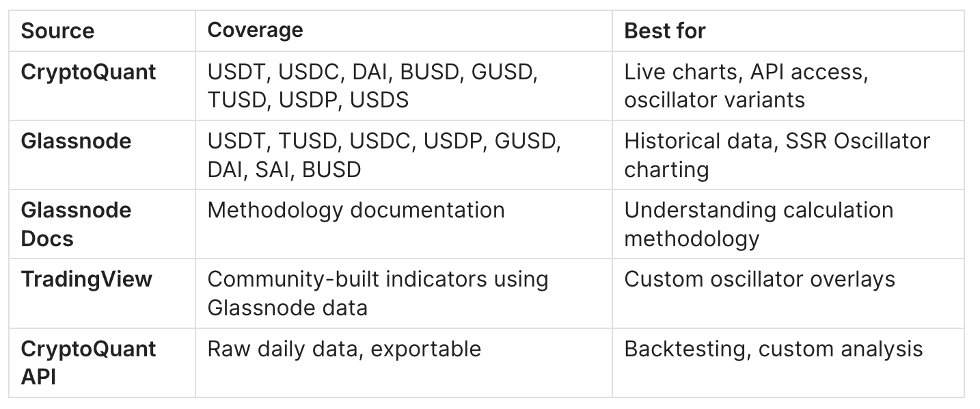Select the Understanding calculation methodology cell
Image resolution: width=980 pixels, height=409 pixels.
point(759,224)
